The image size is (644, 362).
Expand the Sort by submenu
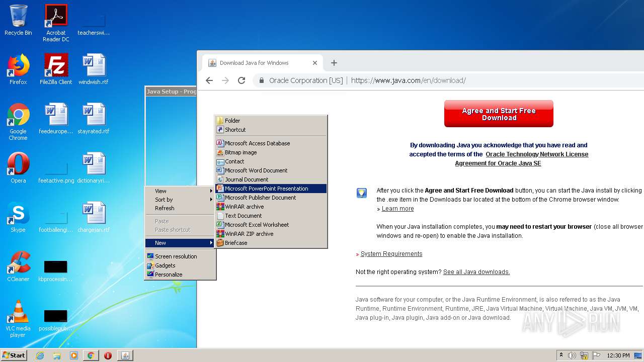point(180,200)
